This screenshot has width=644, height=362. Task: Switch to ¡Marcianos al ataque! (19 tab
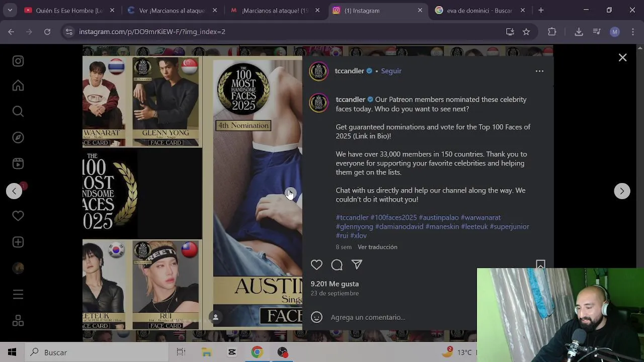[x=276, y=10]
